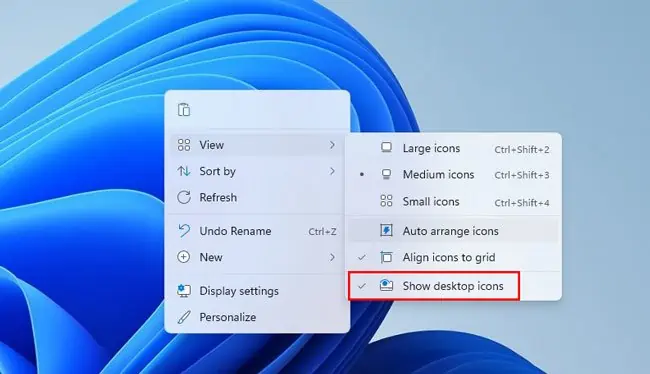The height and width of the screenshot is (374, 650).
Task: Open the View menu entry
Action: tap(257, 145)
